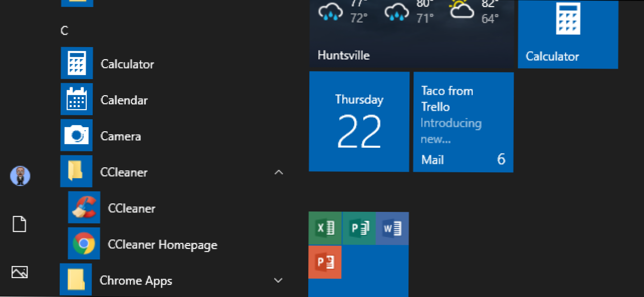Expand the Chrome Apps folder

tap(279, 280)
